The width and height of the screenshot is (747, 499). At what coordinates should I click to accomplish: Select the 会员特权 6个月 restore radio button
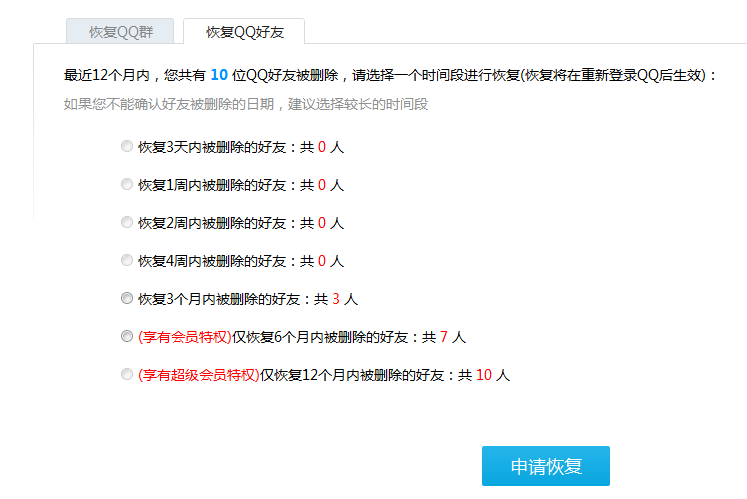tap(127, 336)
